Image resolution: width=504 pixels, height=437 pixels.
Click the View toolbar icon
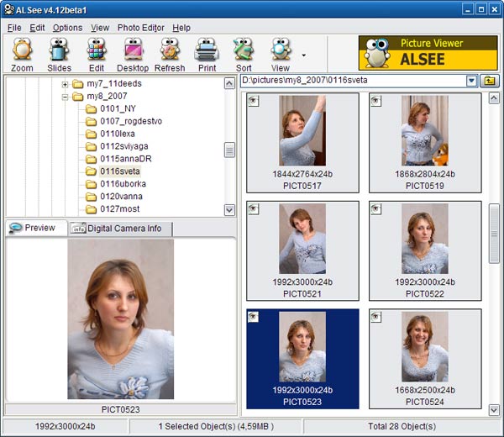pos(281,55)
